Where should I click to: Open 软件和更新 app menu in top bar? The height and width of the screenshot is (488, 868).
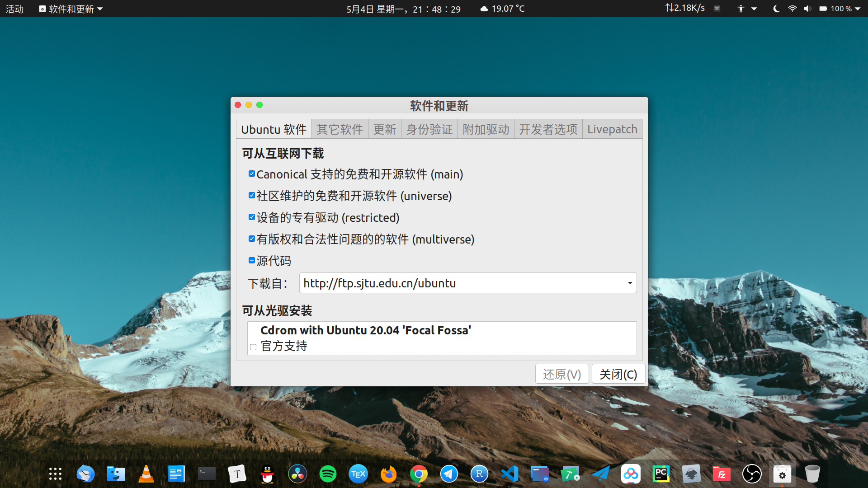[x=71, y=9]
